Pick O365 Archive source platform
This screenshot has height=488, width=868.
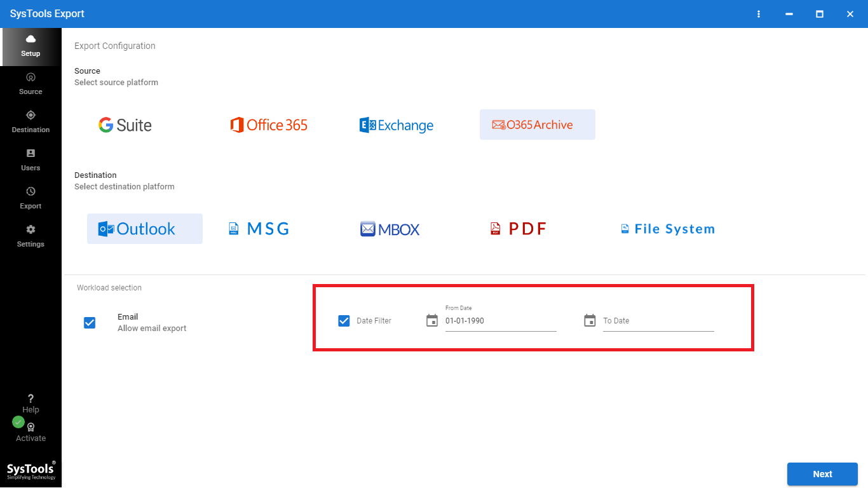pyautogui.click(x=538, y=125)
